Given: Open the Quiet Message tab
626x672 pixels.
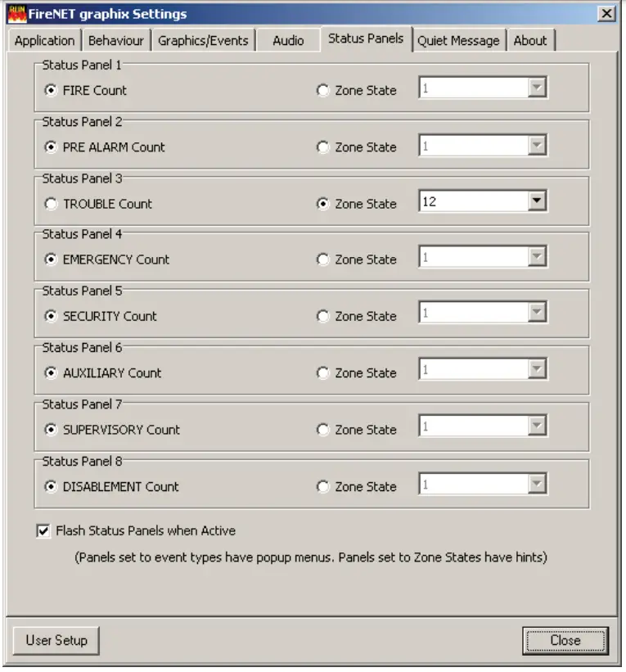Looking at the screenshot, I should [x=458, y=41].
